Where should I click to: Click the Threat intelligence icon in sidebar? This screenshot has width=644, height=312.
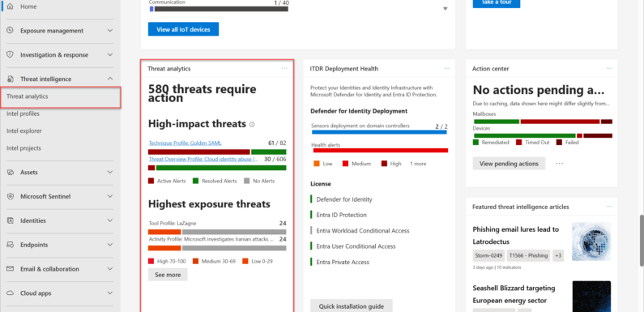pos(11,79)
